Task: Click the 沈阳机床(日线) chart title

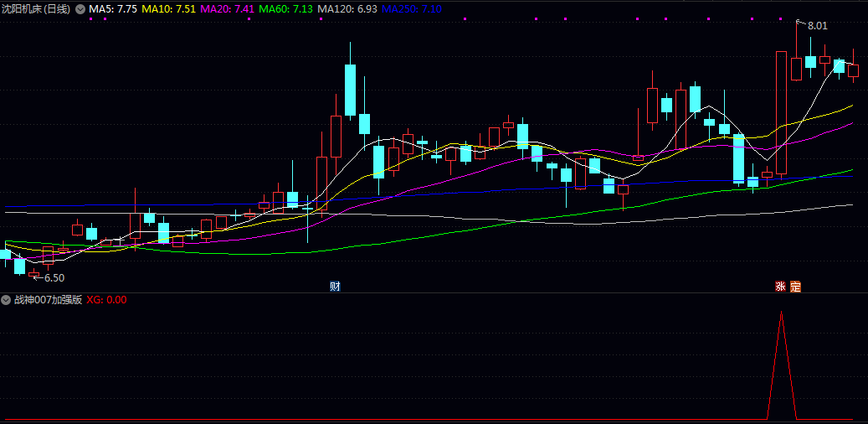Action: [37, 8]
